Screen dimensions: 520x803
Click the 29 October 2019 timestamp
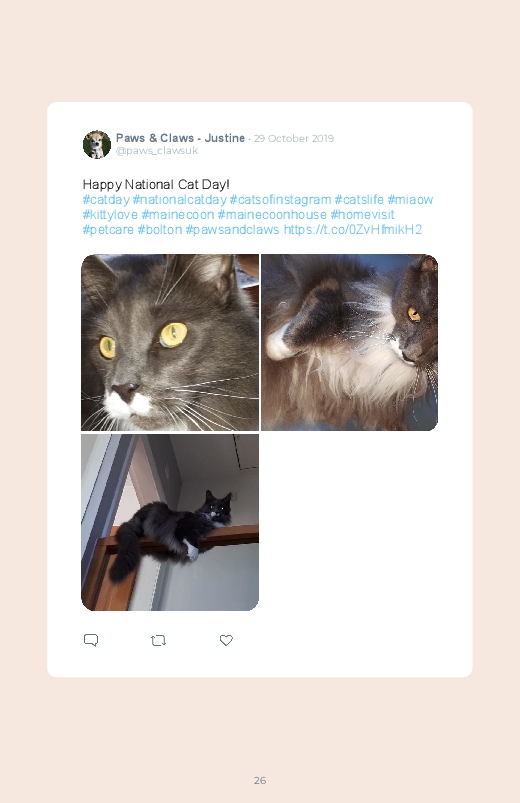(294, 138)
